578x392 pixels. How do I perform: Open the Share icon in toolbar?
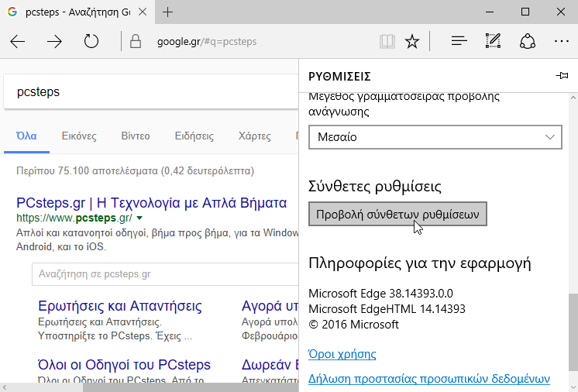click(527, 41)
